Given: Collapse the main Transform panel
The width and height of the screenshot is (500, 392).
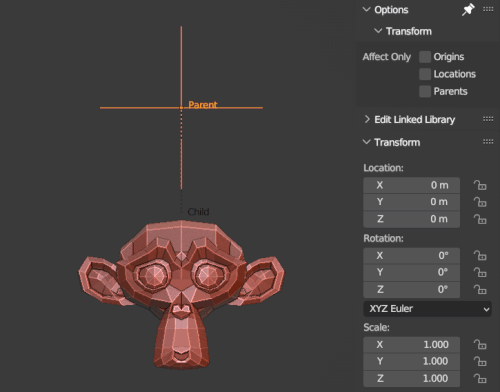Looking at the screenshot, I should click(x=367, y=142).
